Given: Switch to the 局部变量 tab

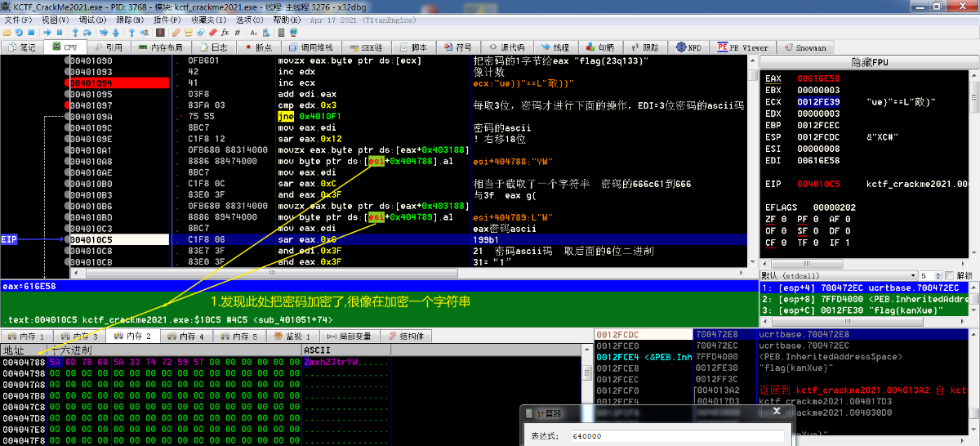Looking at the screenshot, I should tap(350, 336).
